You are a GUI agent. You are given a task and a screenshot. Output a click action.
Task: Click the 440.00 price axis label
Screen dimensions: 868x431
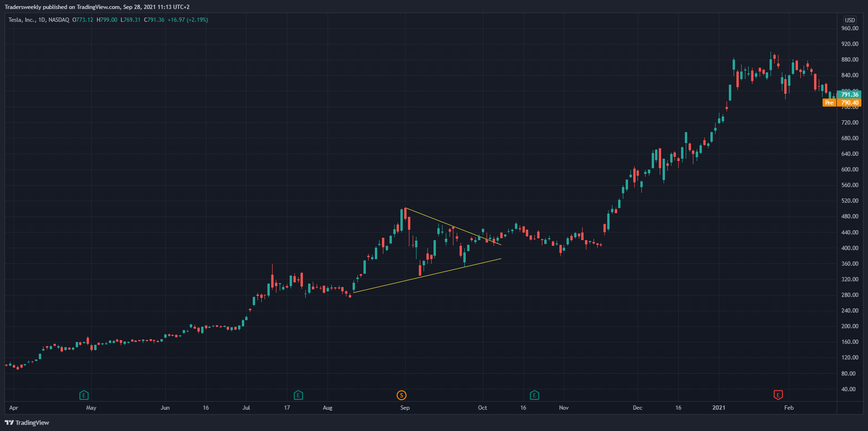pos(850,233)
